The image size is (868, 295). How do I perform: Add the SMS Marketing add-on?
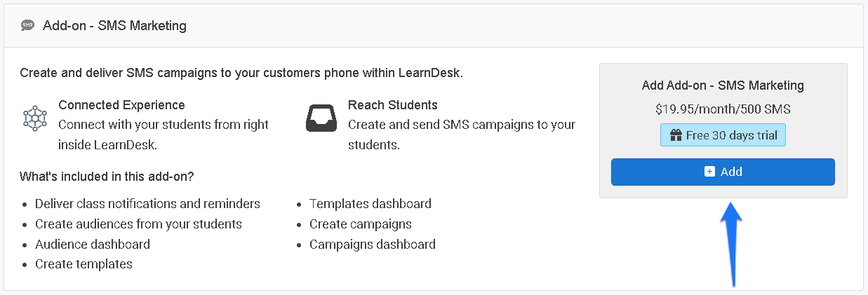(723, 172)
